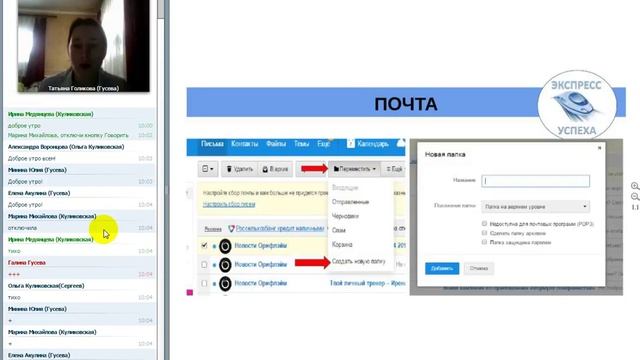
Task: Click chat name Галина Гусева
Action: tap(27, 263)
